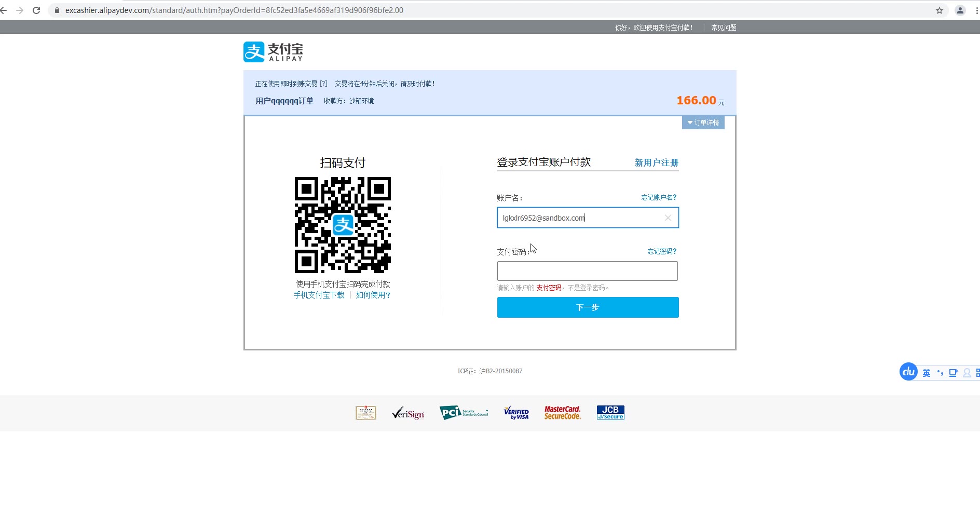Click the 166.00 amount text
This screenshot has height=515, width=980.
point(697,100)
